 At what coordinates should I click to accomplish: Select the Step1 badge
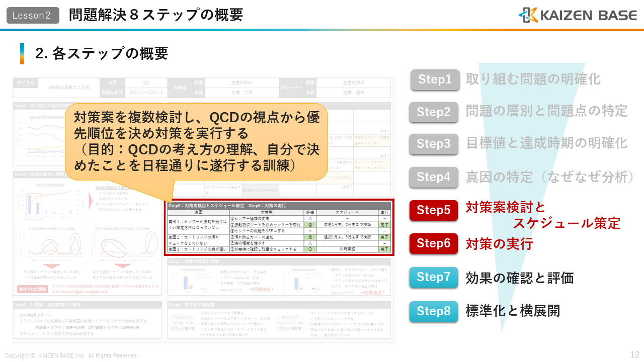(435, 79)
